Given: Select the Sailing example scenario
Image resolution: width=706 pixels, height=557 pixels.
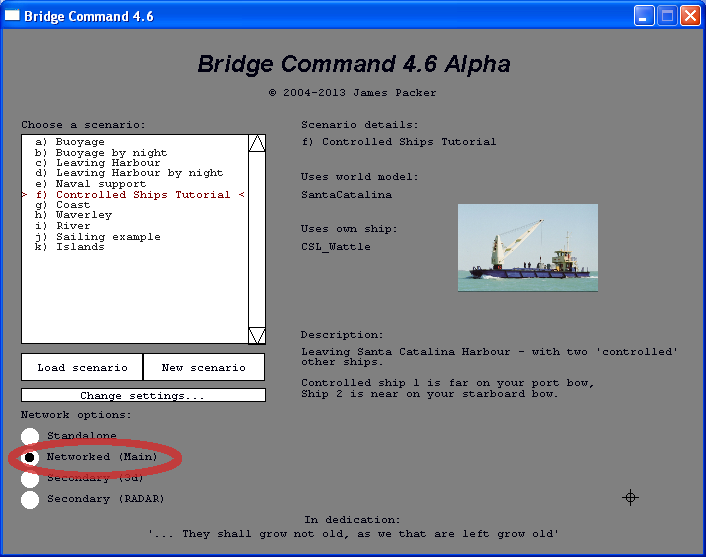Looking at the screenshot, I should click(x=98, y=236).
